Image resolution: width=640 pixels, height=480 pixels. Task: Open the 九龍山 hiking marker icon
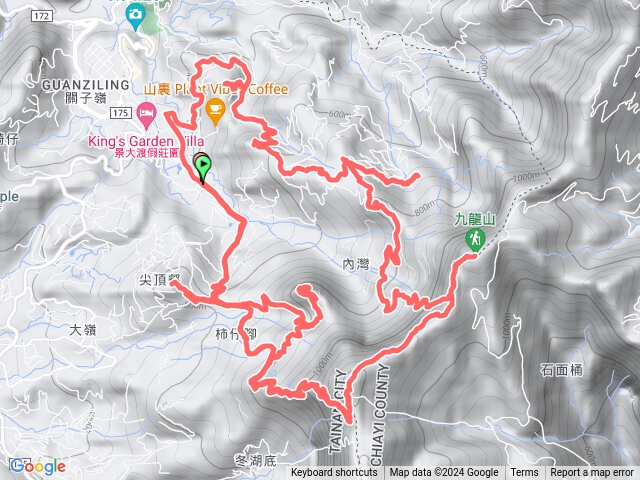475,240
